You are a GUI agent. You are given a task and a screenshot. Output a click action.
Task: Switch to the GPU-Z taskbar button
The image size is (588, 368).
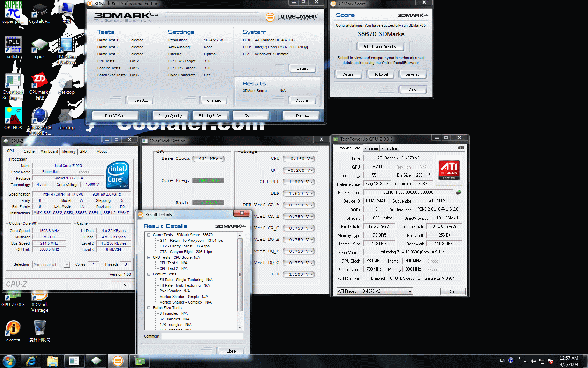(x=140, y=361)
